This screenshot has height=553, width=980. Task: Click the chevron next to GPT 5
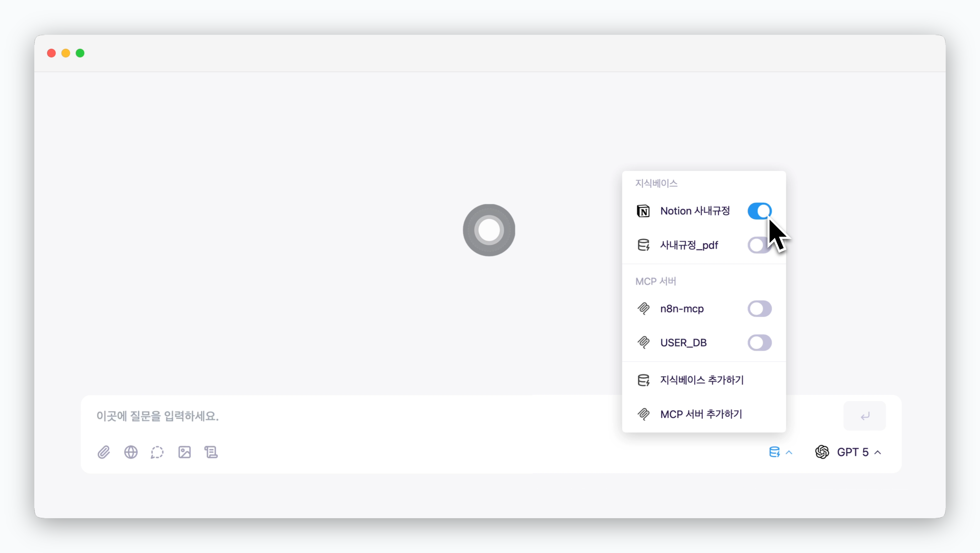[878, 453]
